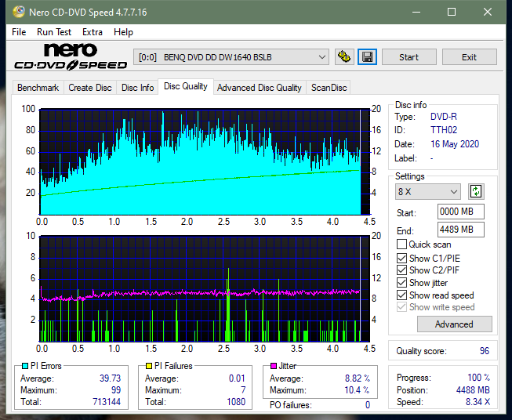This screenshot has height=420, width=512.
Task: Minimize the Nero CD-DVD Speed window
Action: coord(416,12)
